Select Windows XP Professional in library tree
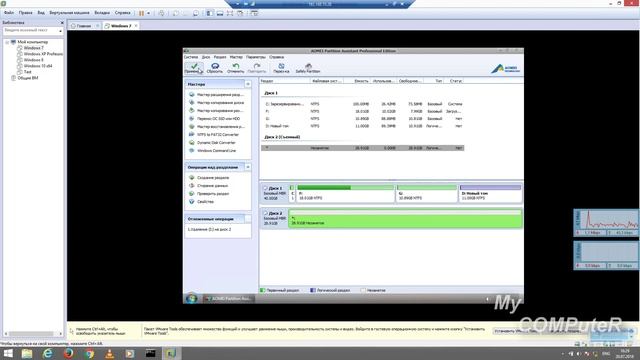Viewport: 640px width, 360px height. click(40, 54)
